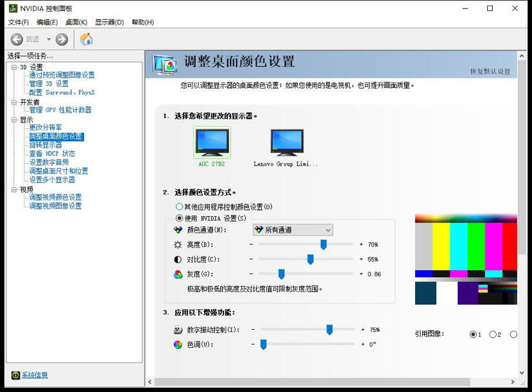Viewport: 532px width, 392px height.
Task: Click the brightness slider handle
Action: [x=323, y=244]
